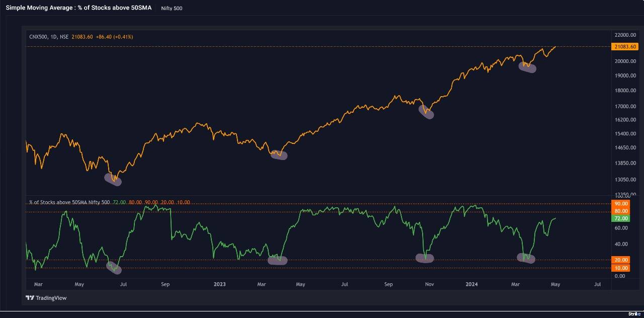Click the orange 20.00 tag on right scale

pos(620,260)
